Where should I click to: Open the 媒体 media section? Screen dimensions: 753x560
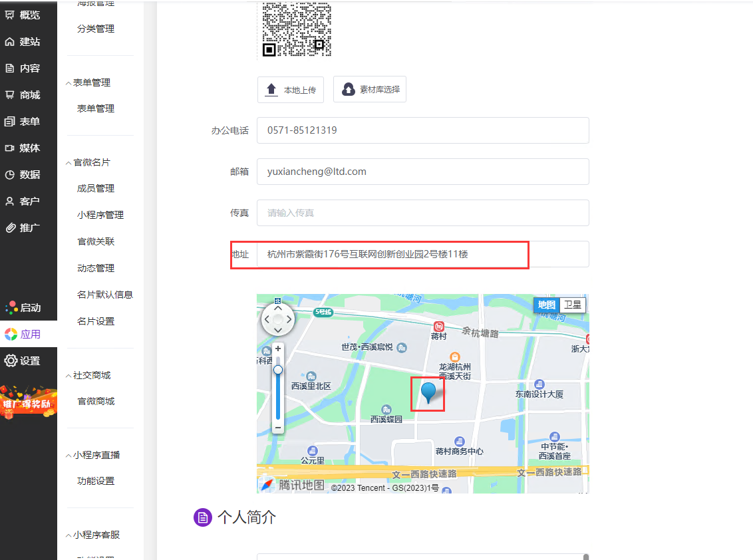[23, 148]
